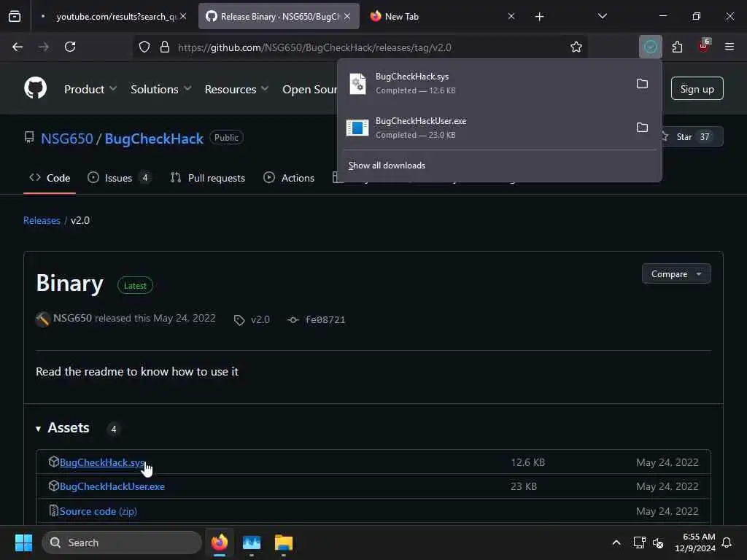Open NSG650 author name in release info
747x560 pixels.
72,318
